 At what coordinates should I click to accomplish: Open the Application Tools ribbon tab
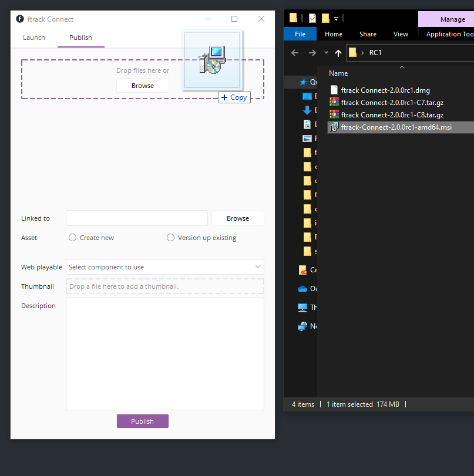[450, 34]
